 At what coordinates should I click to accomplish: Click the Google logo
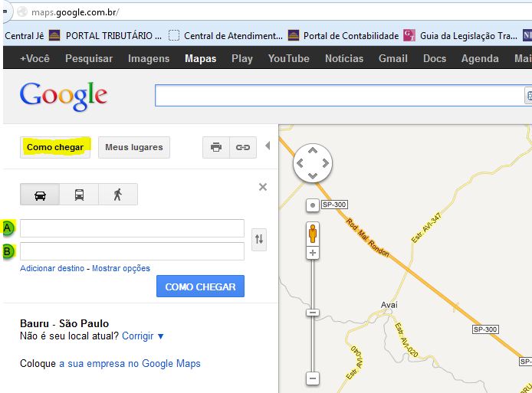(x=64, y=97)
